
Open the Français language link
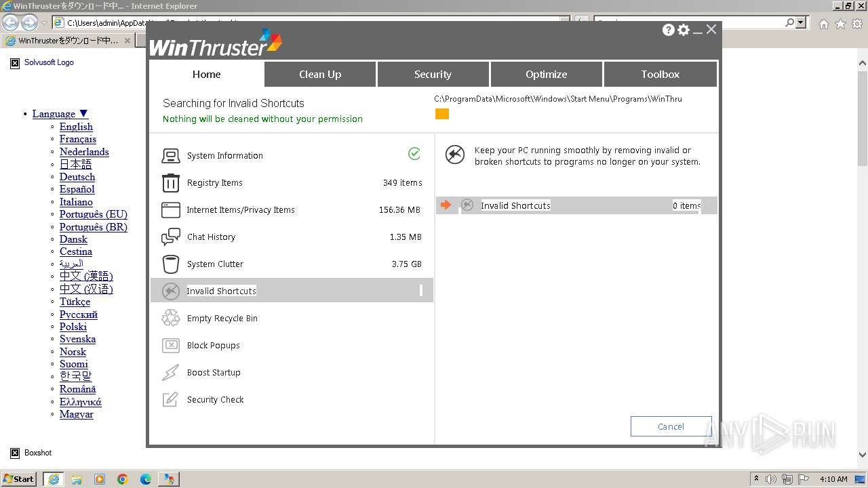[x=78, y=139]
